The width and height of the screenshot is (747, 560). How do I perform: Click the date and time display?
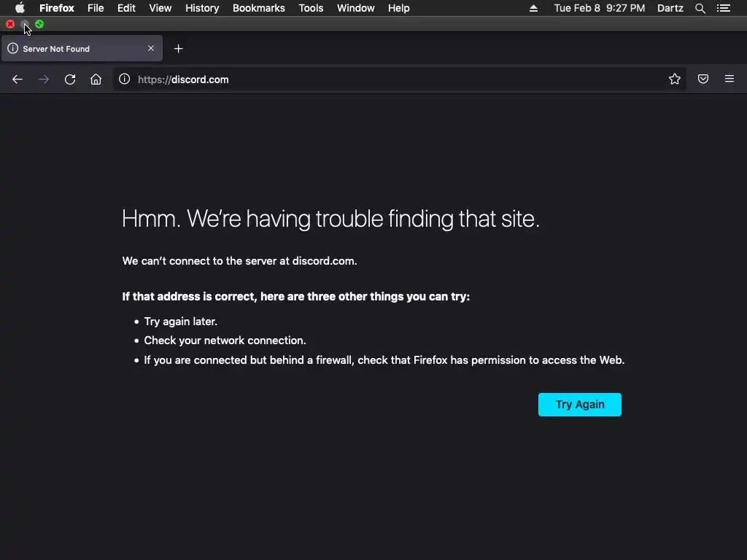pyautogui.click(x=600, y=8)
